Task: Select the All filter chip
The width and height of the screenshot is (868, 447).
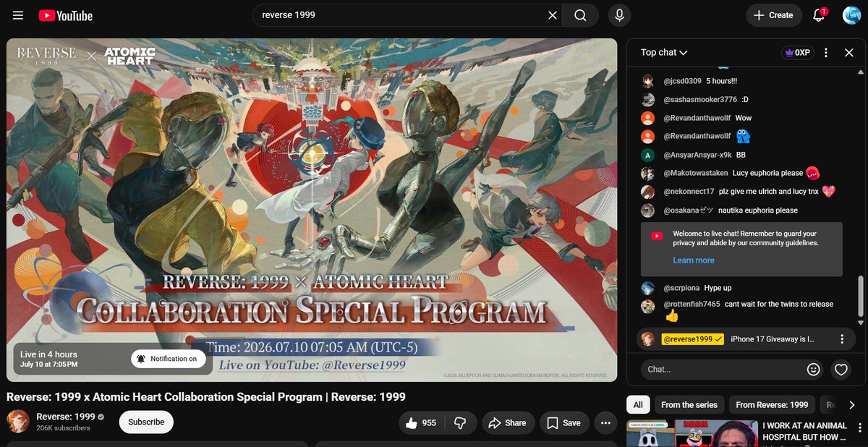Action: click(x=637, y=405)
